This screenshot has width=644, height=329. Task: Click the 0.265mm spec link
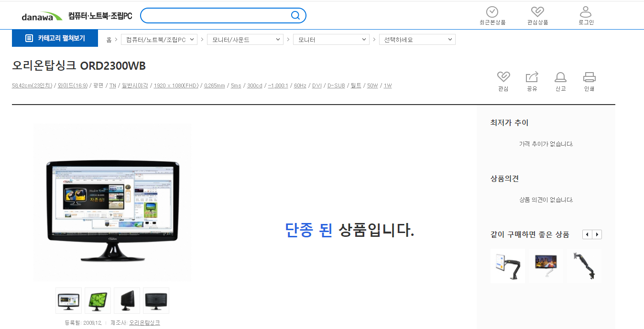(214, 85)
